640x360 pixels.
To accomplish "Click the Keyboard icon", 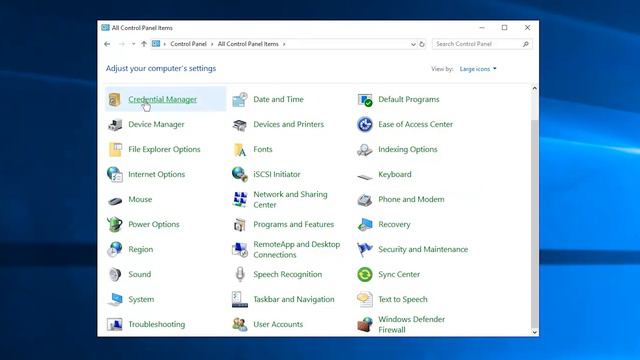I will coord(365,176).
